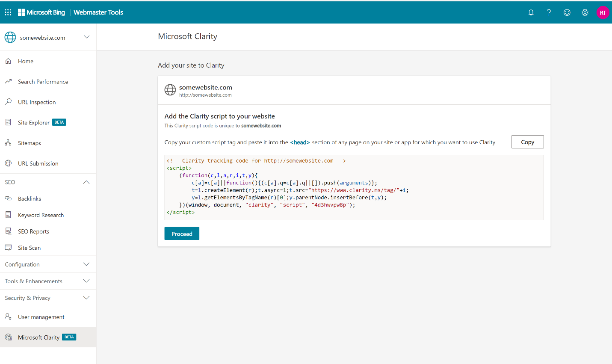612x364 pixels.
Task: Open Site Scan page
Action: 48,248
